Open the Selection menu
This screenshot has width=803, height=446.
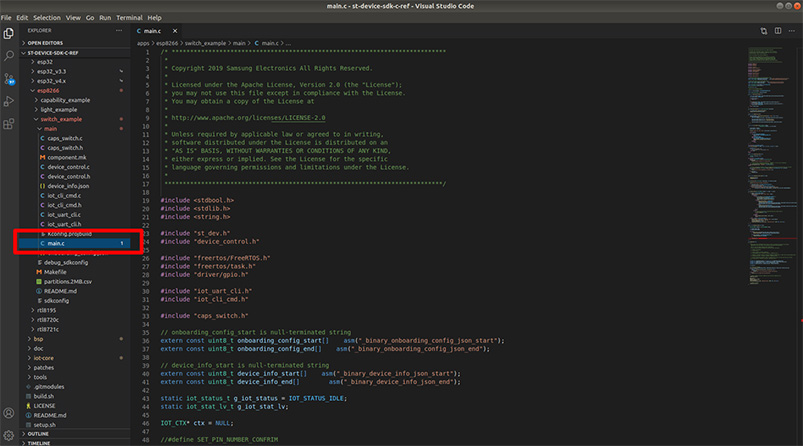coord(47,17)
